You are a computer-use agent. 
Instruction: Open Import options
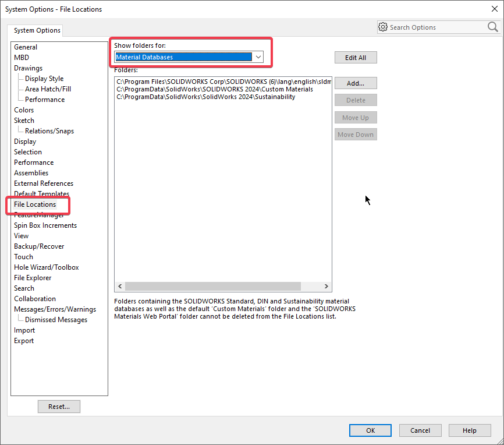coord(24,330)
